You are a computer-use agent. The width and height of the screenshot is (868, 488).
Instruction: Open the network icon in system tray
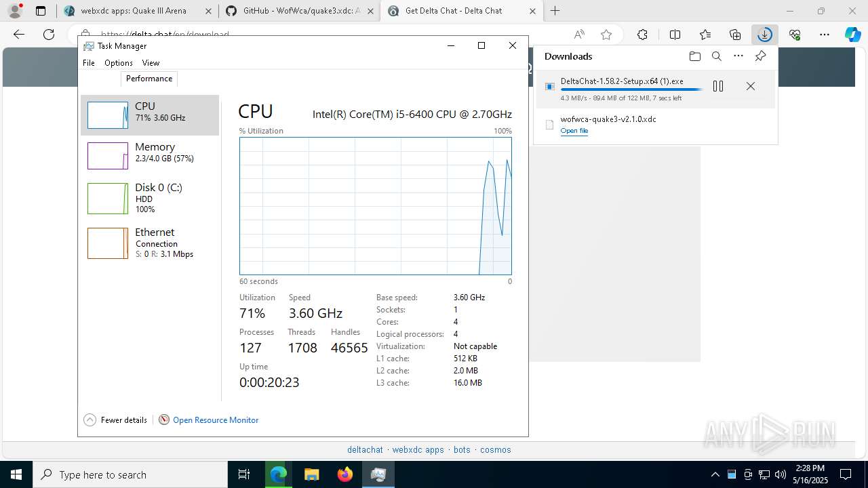(764, 474)
